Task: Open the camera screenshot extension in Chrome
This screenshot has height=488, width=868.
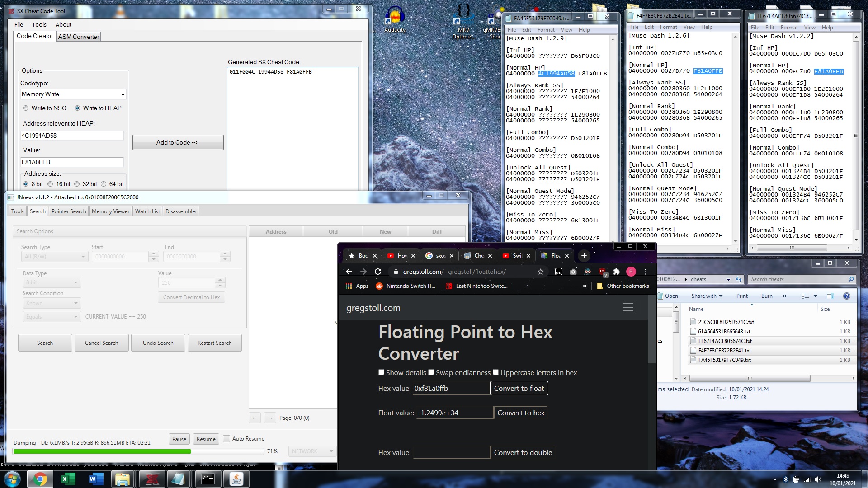Action: click(x=573, y=272)
